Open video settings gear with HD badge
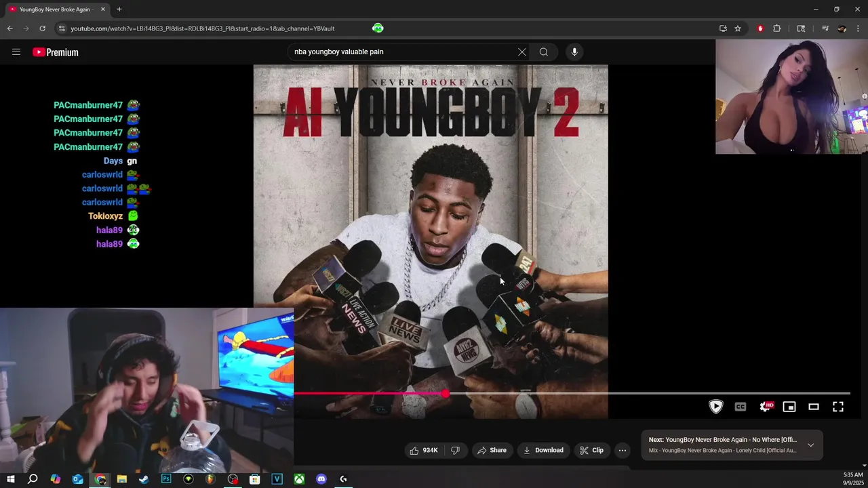This screenshot has width=868, height=488. (x=766, y=407)
